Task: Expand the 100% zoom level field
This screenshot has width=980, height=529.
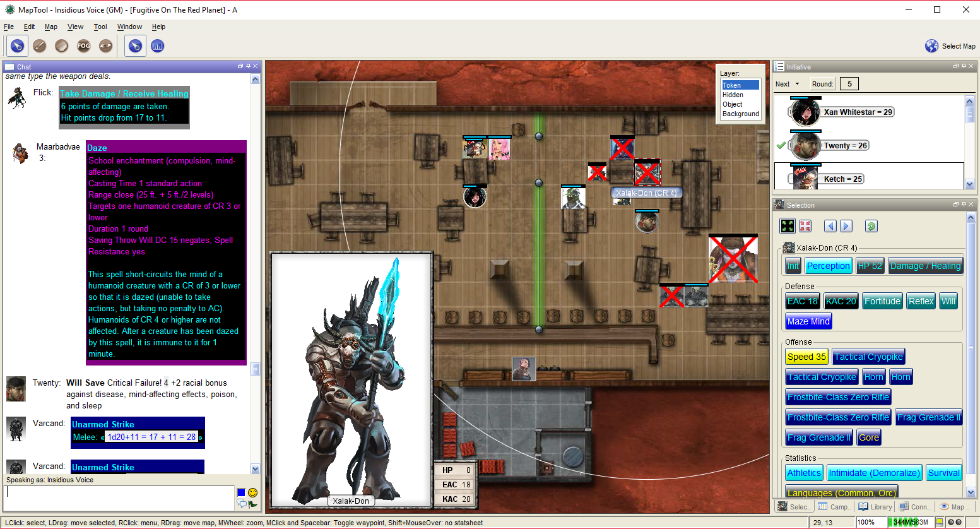Action: pyautogui.click(x=871, y=522)
